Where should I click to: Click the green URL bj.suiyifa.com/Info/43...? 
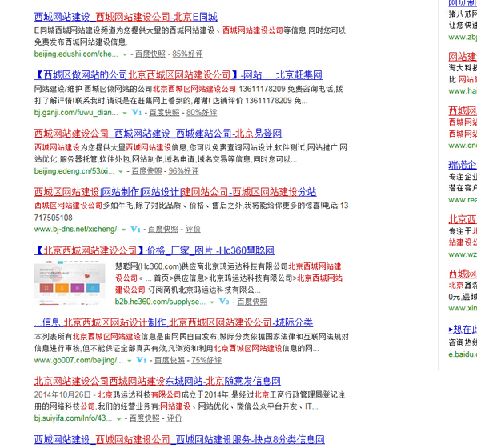(73, 418)
